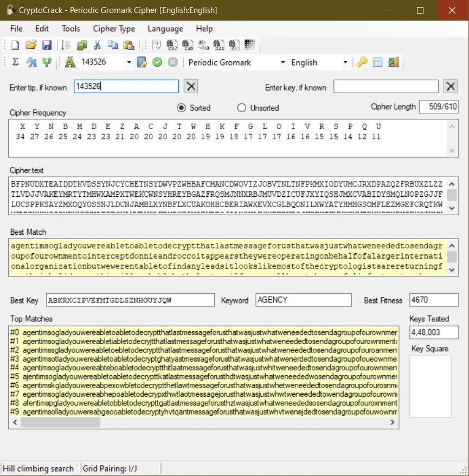Viewport: 469px width, 476px height.
Task: Create a new file with the blank page icon
Action: (x=15, y=45)
